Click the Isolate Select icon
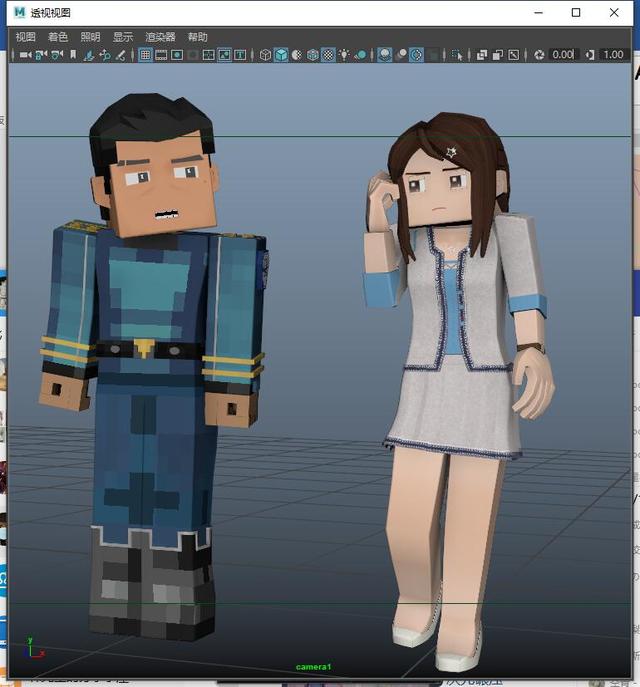640x687 pixels. coord(457,55)
